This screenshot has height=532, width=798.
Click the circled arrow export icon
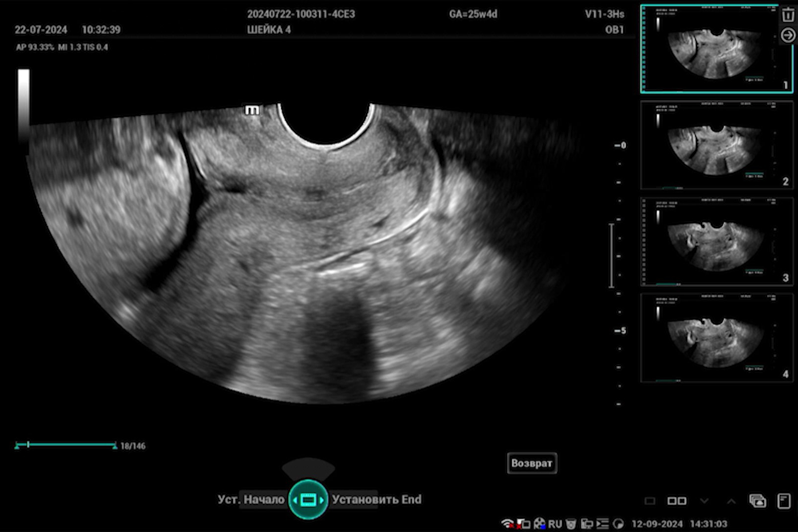[787, 35]
